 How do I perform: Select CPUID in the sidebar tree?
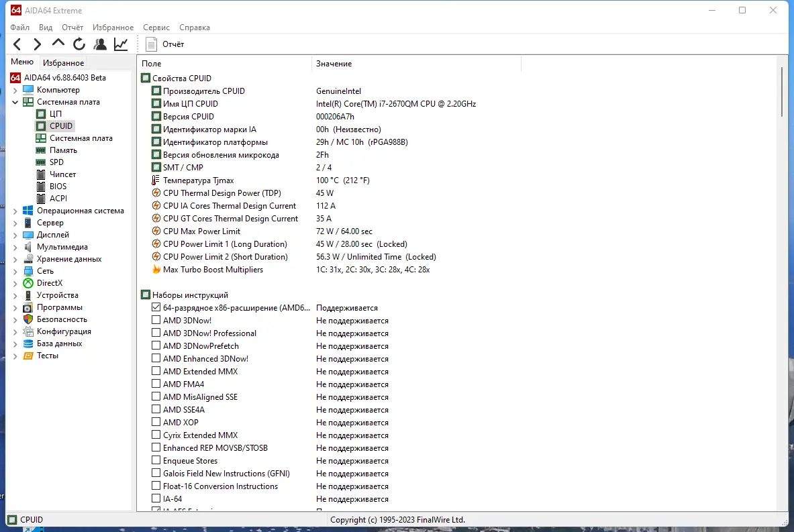(61, 126)
